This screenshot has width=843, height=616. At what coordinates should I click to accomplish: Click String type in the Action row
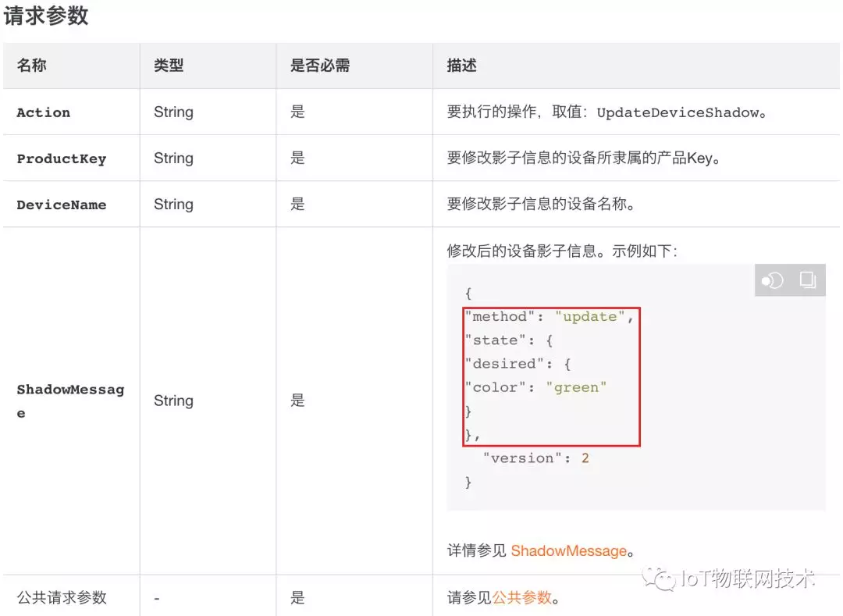coord(173,112)
